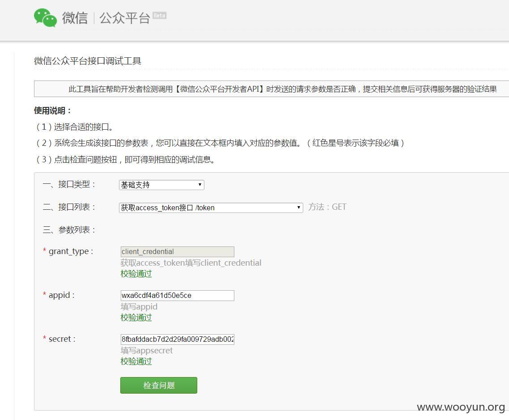Click the tool description banner text

(283, 89)
